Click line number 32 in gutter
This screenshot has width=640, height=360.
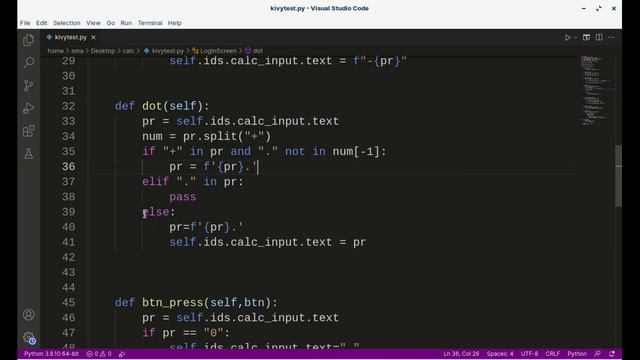click(68, 106)
